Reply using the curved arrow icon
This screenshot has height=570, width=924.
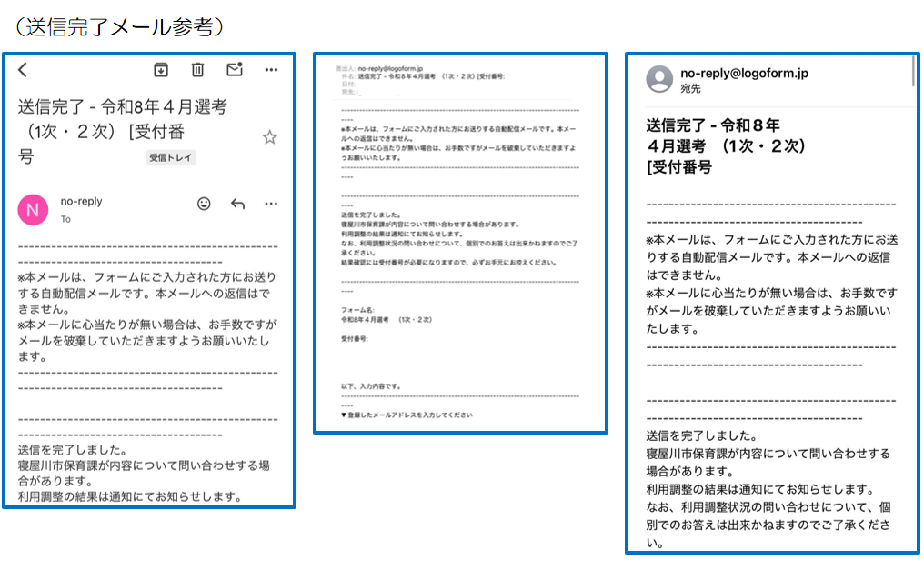tap(238, 204)
